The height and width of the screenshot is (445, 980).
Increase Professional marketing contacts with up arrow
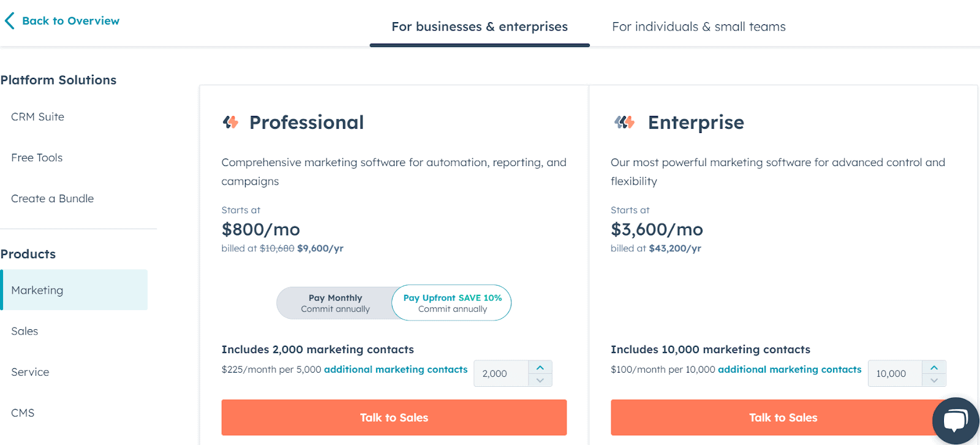coord(540,367)
